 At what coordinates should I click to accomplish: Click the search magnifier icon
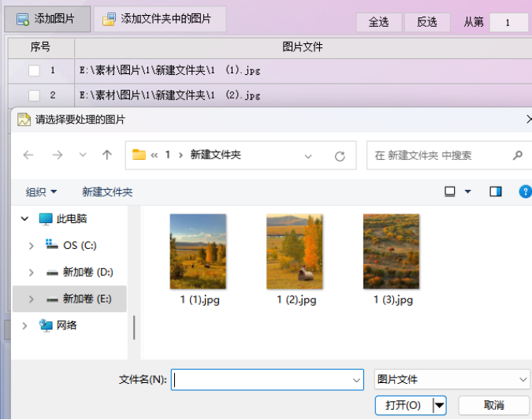[517, 155]
